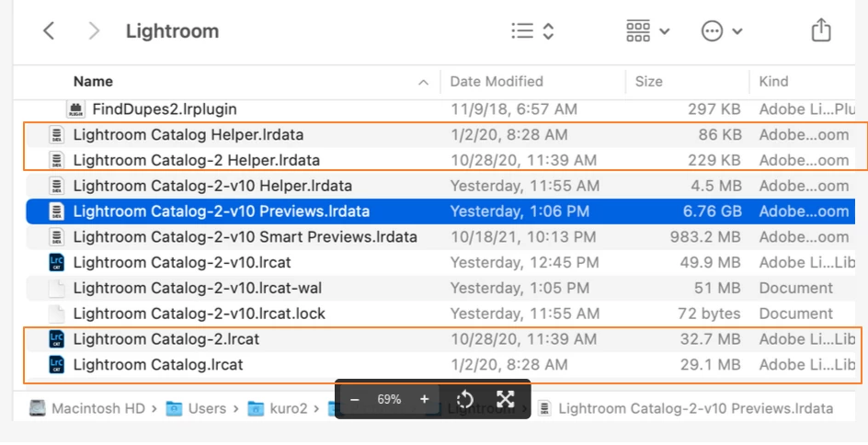Select Catalog-2-v10 Smart Previews.lrdata icon
Image resolution: width=868 pixels, height=445 pixels.
[56, 237]
